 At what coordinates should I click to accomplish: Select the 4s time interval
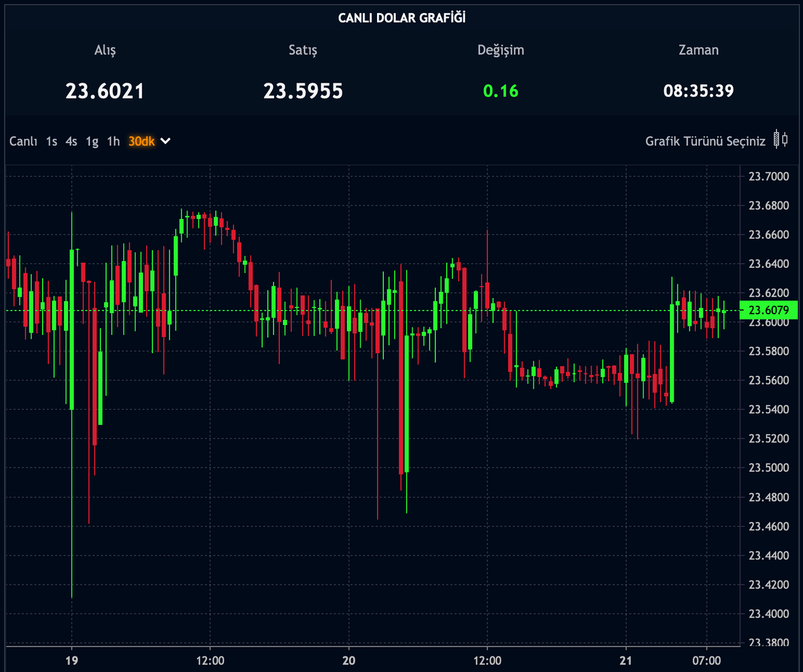[72, 141]
